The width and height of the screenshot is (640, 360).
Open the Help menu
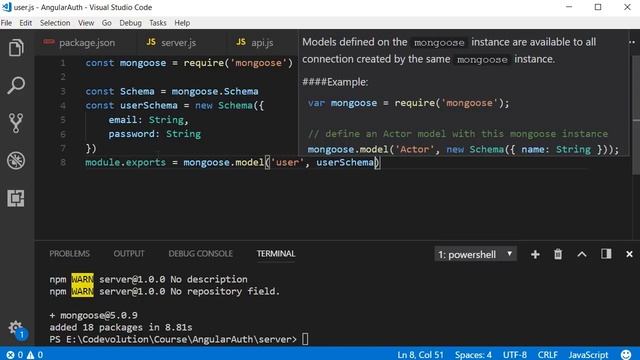(182, 23)
